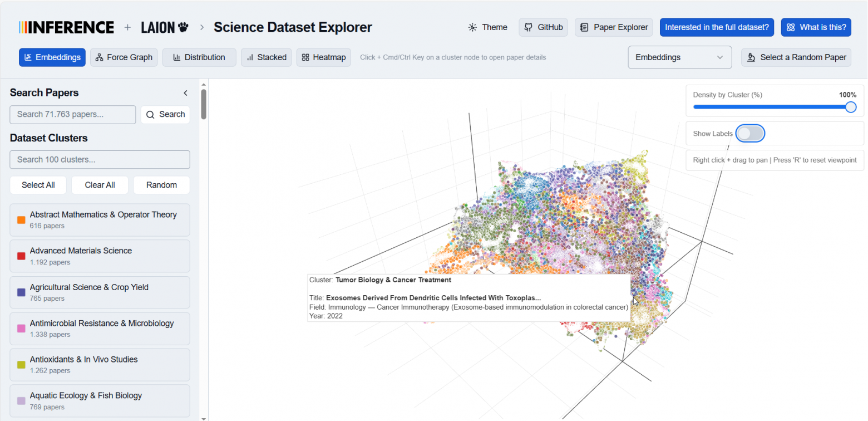Screen dimensions: 868x421
Task: Collapse the Search Papers sidebar
Action: point(185,93)
